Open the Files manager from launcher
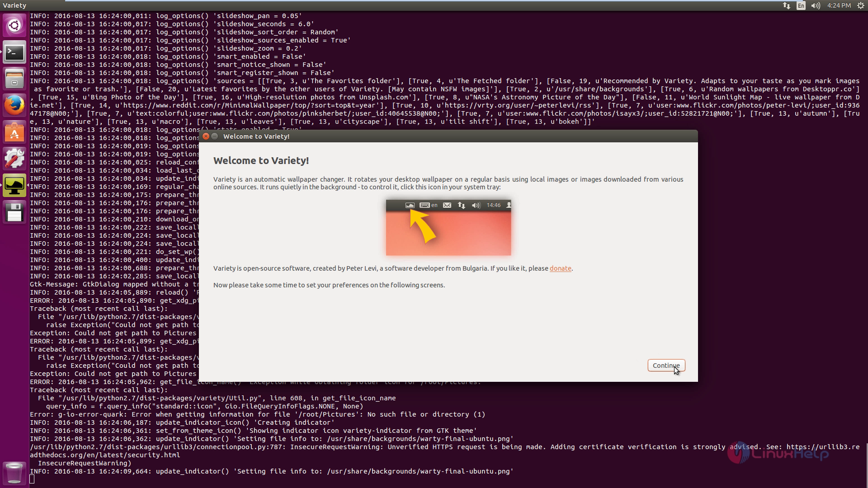This screenshot has width=868, height=488. tap(14, 79)
